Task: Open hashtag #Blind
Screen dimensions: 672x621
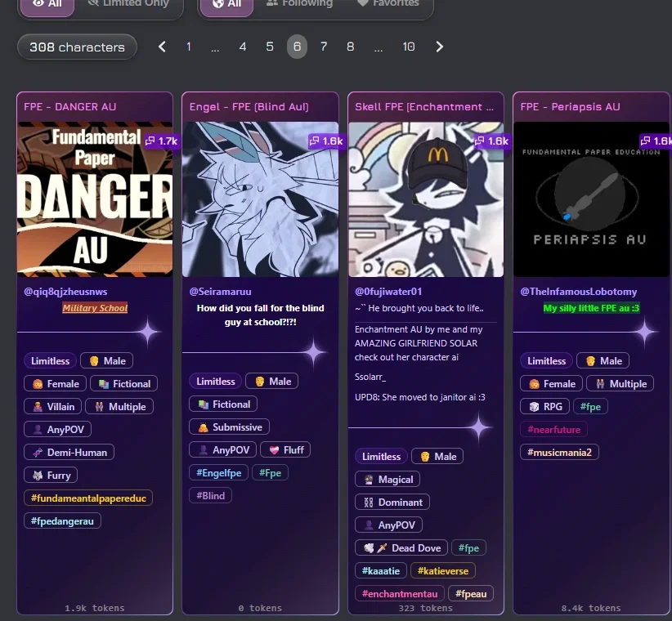Action: pos(210,495)
